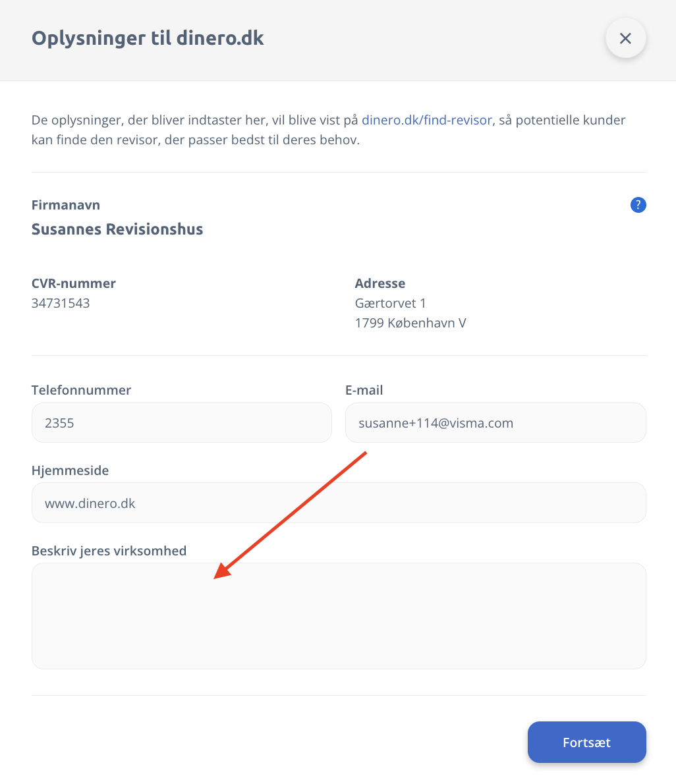Click the Beskriv jeres virksomhed text area
Screen dimensions: 676x784
point(338,616)
